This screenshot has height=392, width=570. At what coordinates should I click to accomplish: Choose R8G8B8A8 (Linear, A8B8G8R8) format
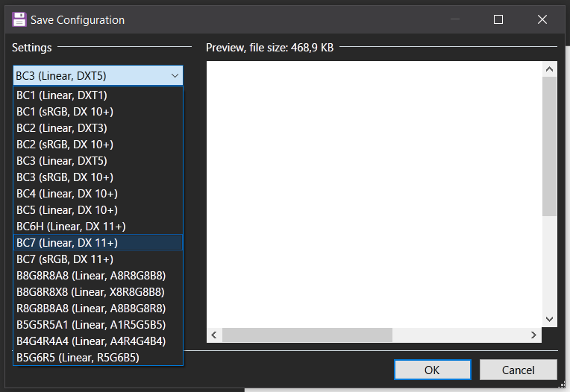click(x=98, y=309)
